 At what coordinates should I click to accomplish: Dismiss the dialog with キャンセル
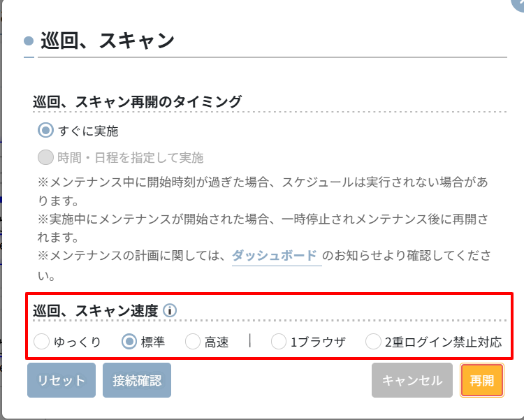point(412,380)
